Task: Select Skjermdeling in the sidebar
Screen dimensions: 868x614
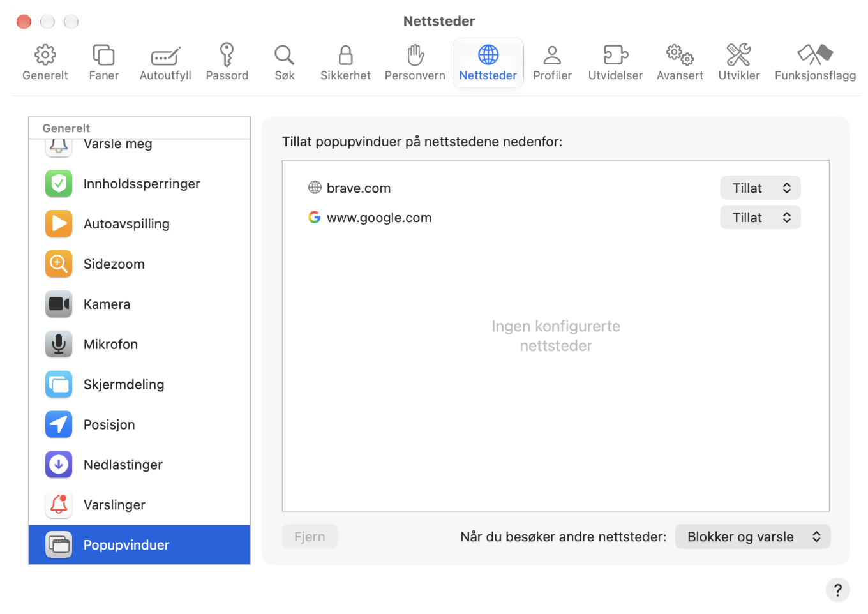Action: tap(139, 385)
